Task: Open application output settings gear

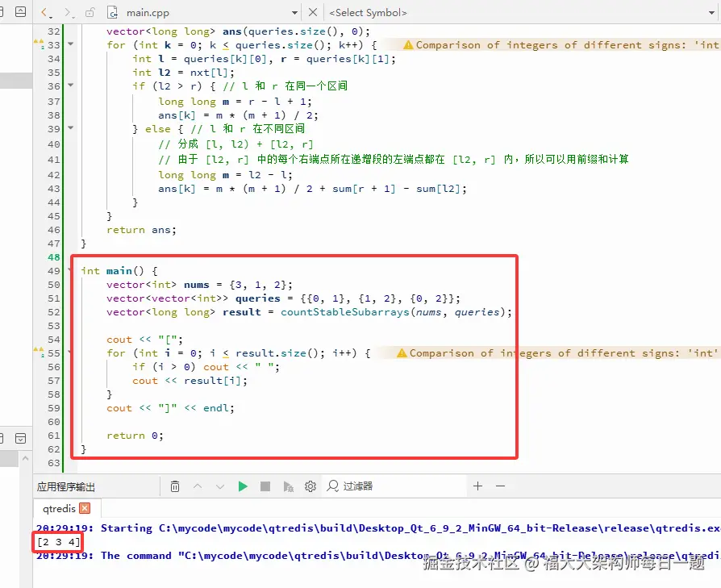Action: point(310,486)
